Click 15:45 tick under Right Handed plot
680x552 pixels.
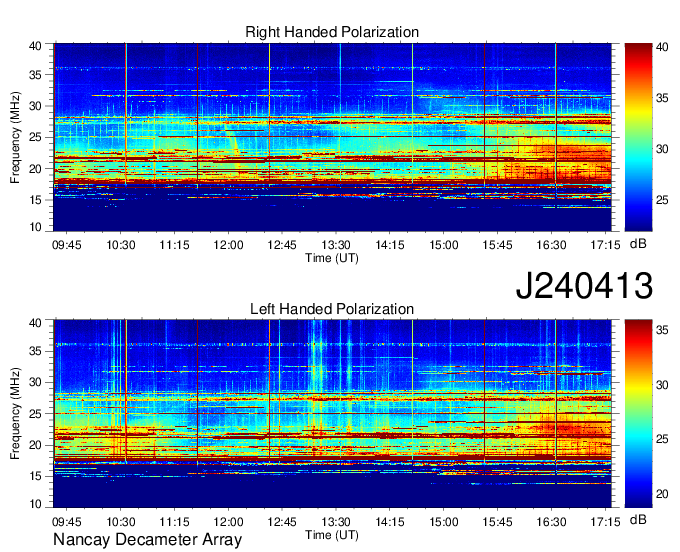pyautogui.click(x=497, y=245)
